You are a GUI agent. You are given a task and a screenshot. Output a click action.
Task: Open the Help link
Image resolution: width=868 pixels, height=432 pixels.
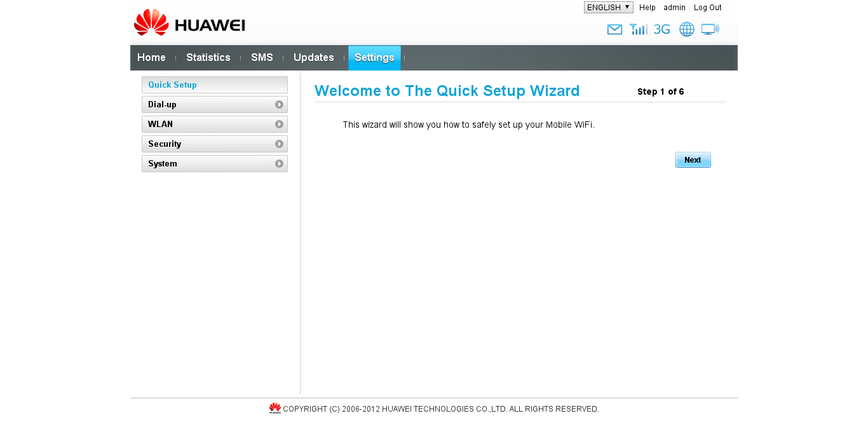[x=648, y=8]
